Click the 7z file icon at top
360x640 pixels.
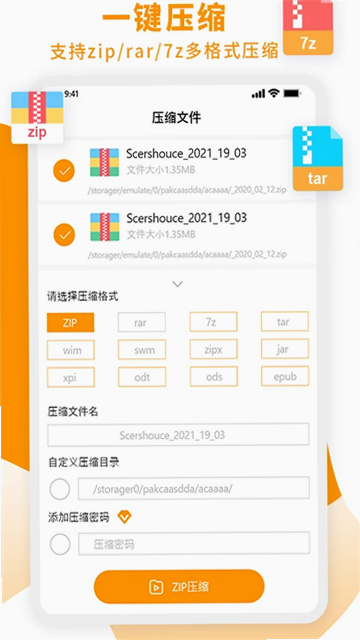(x=308, y=27)
